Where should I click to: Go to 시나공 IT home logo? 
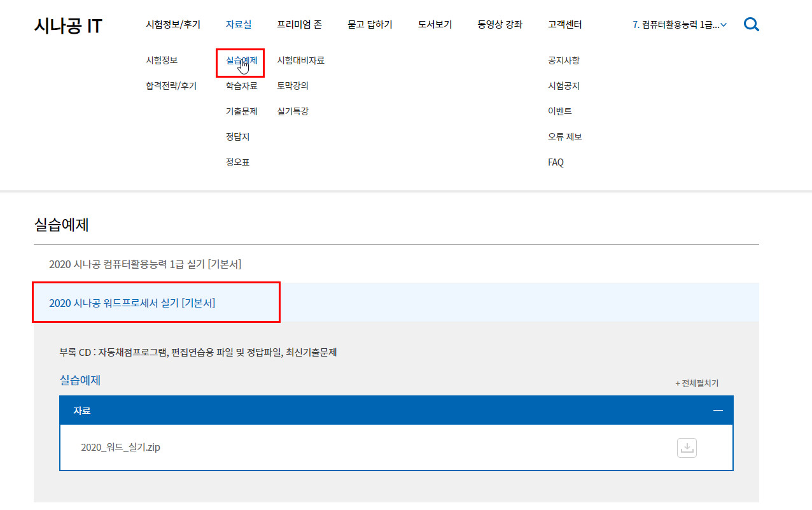(68, 25)
